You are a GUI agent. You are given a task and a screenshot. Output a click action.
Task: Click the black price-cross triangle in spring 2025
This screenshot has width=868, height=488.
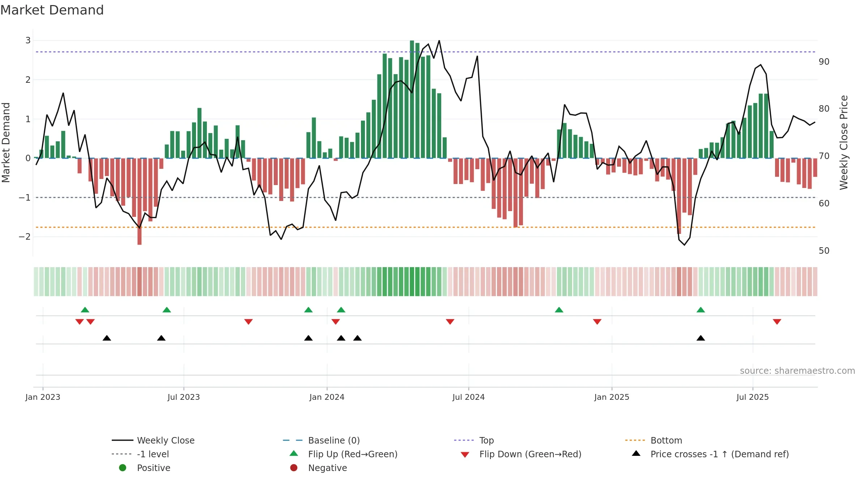coord(701,338)
